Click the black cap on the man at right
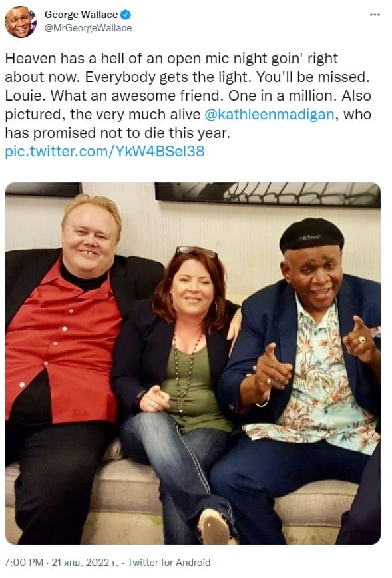The height and width of the screenshot is (578, 392). pyautogui.click(x=311, y=235)
